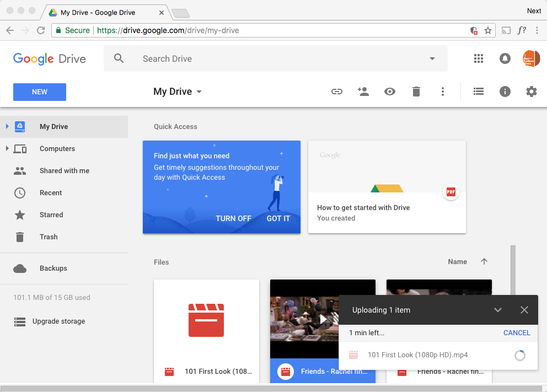Image resolution: width=547 pixels, height=392 pixels.
Task: Click the vertical scrollbar in files area
Action: [x=513, y=270]
